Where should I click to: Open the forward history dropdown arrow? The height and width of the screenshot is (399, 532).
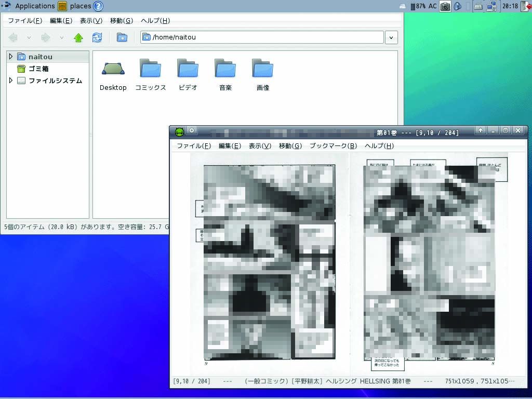click(61, 37)
